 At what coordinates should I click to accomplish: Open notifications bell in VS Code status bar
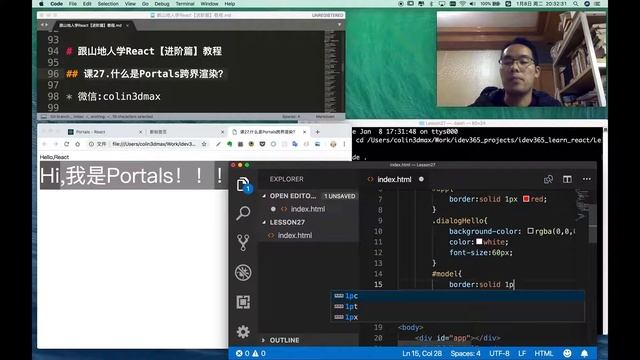(584, 353)
